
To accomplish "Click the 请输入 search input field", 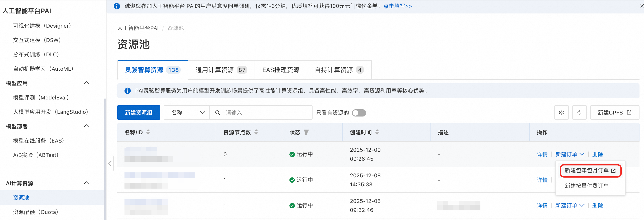I will tap(265, 113).
